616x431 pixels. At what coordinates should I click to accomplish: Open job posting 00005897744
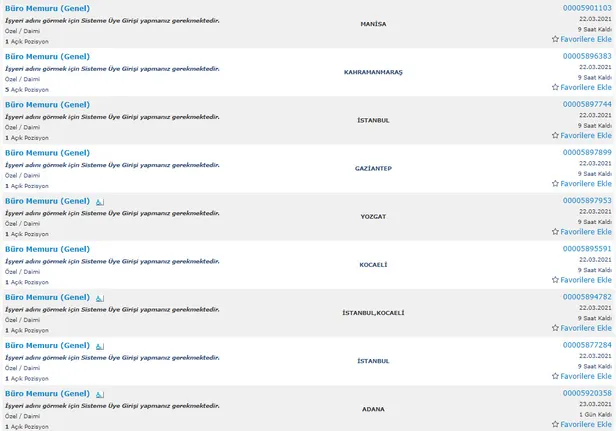point(587,104)
